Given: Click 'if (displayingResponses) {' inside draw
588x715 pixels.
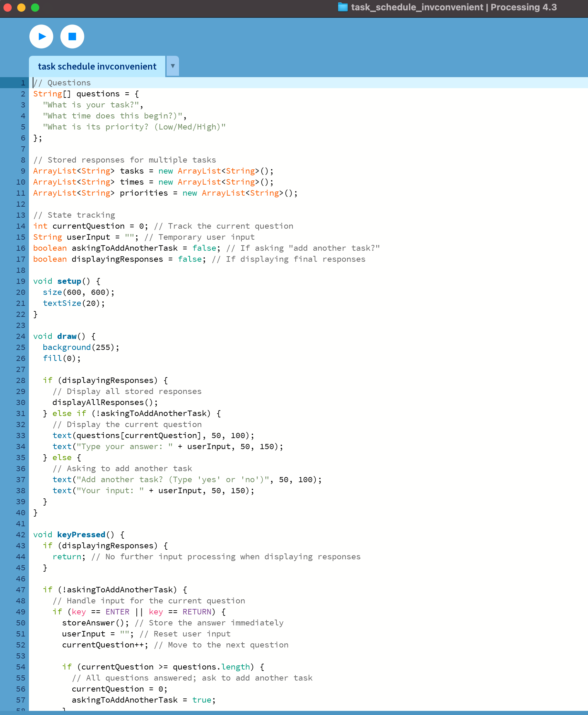Looking at the screenshot, I should pyautogui.click(x=105, y=380).
